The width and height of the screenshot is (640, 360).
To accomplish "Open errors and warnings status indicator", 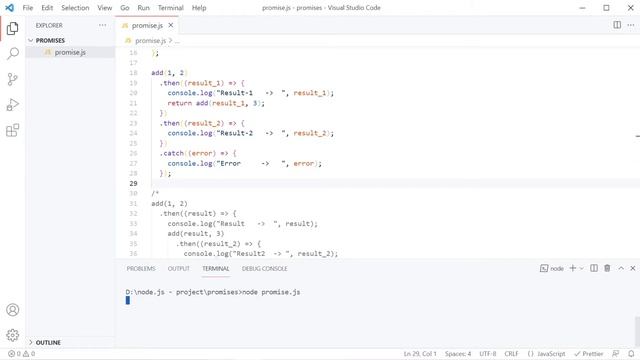I will pyautogui.click(x=22, y=354).
